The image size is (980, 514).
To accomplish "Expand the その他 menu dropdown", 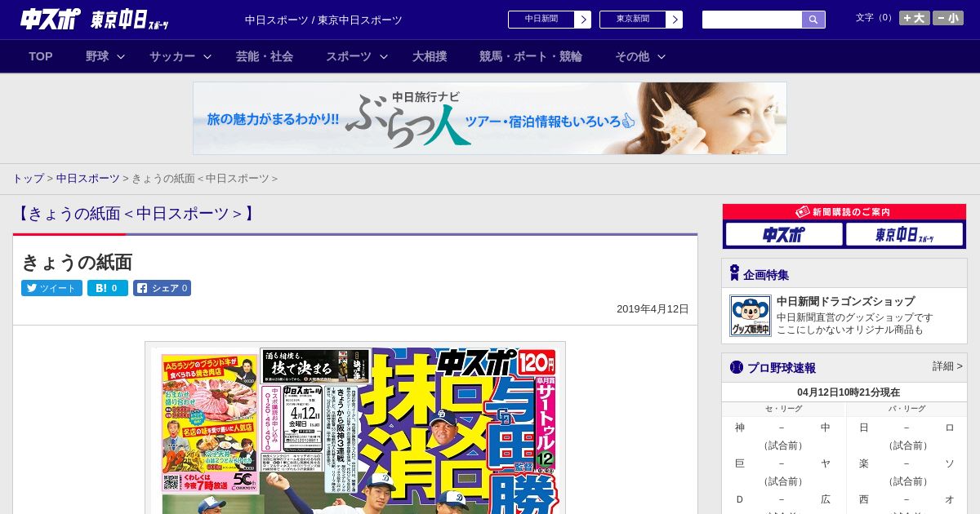I will (x=640, y=56).
